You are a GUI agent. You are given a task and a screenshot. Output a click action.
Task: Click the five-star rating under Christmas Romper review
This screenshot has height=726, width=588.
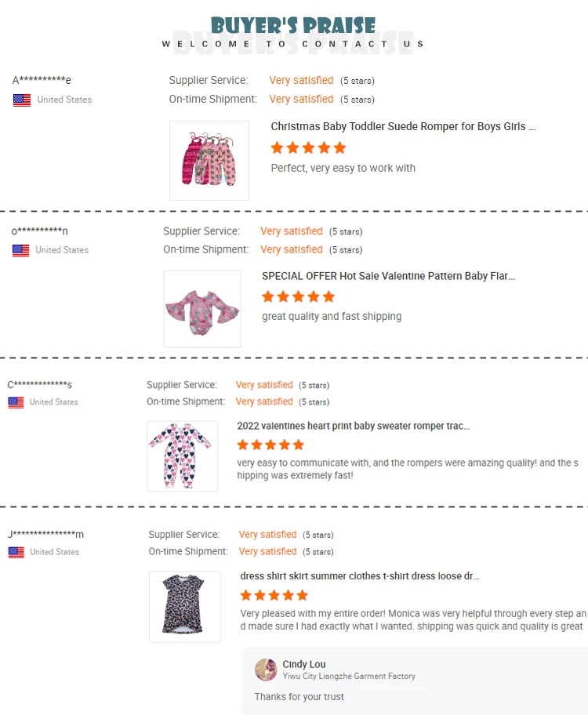[x=308, y=148]
